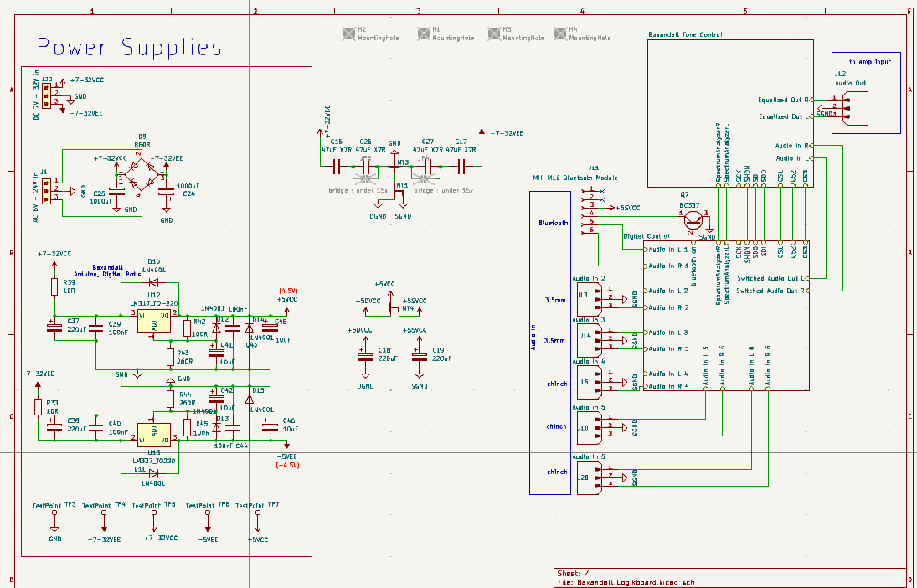Click the 'Baxandall Tone Control' sheet title

pyautogui.click(x=685, y=34)
